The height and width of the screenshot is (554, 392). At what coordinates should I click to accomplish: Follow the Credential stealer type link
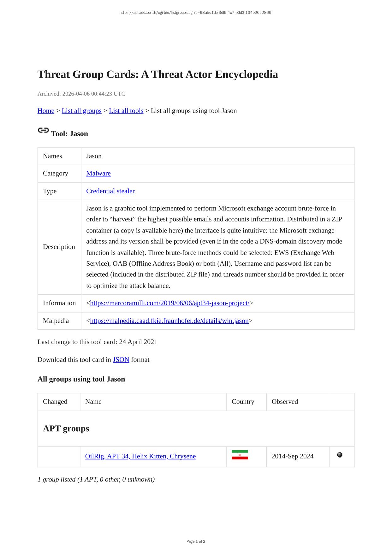coord(110,191)
